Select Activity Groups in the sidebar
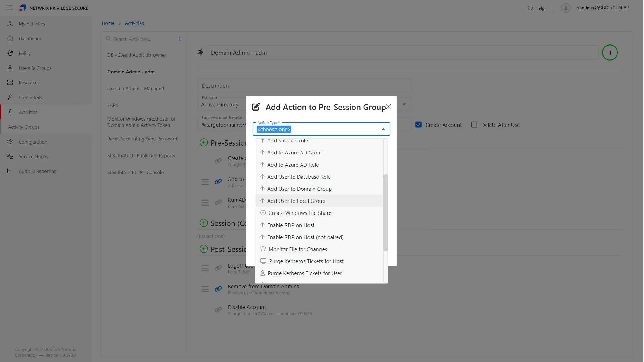 click(24, 127)
